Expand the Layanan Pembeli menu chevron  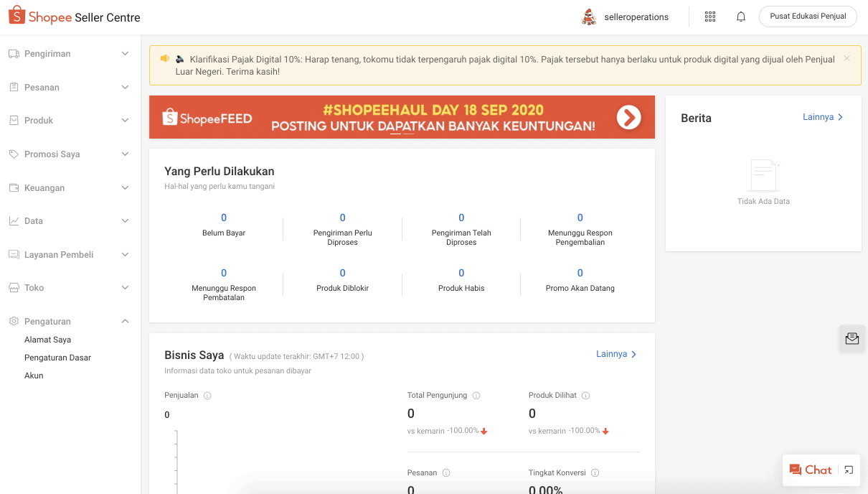(125, 255)
